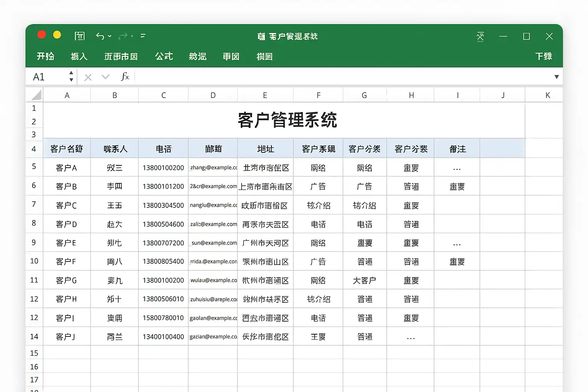This screenshot has height=392, width=588.
Task: Select column E header
Action: click(x=265, y=95)
